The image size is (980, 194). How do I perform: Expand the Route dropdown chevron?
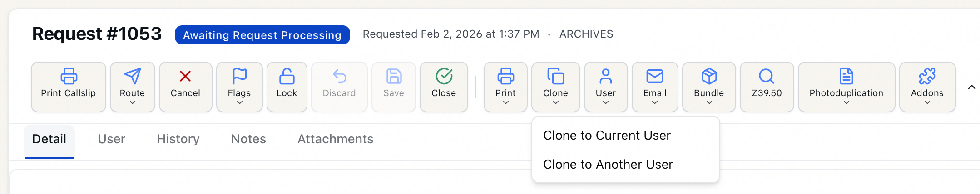[x=133, y=103]
